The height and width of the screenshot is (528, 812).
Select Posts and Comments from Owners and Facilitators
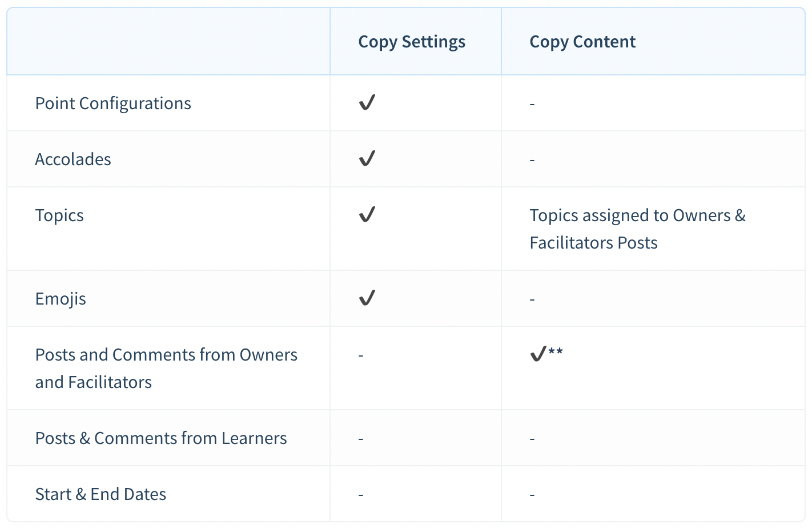[166, 368]
